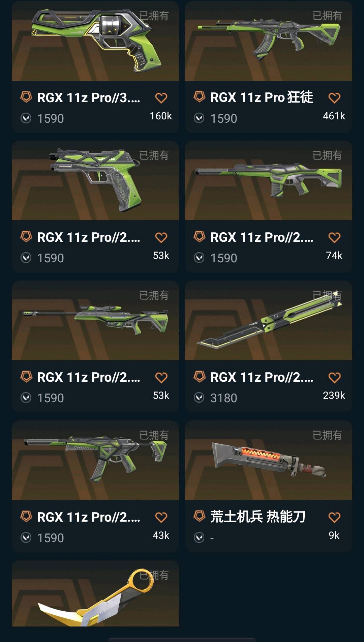Tap heart icon on 荒土机兵 热能刀
The image size is (364, 642).
(334, 517)
